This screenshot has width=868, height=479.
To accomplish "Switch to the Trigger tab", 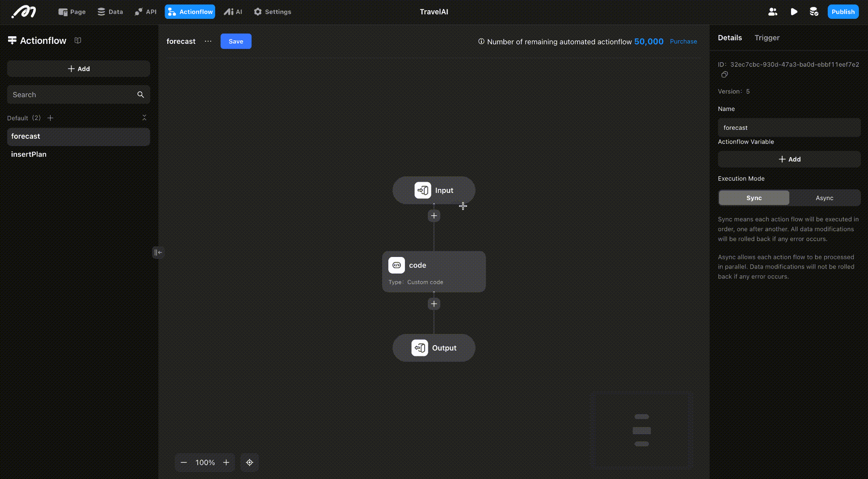I will tap(767, 38).
